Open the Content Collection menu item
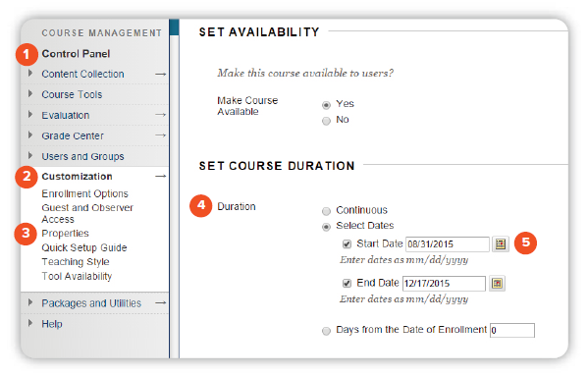 (x=82, y=75)
